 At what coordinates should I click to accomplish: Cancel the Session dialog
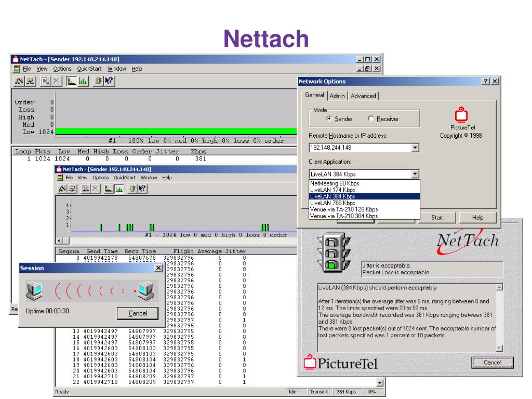pyautogui.click(x=137, y=313)
